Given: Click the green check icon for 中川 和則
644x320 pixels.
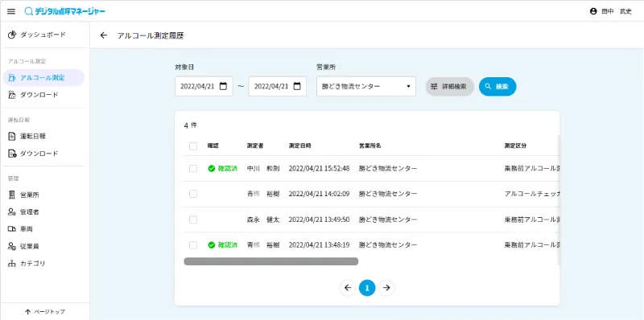Looking at the screenshot, I should pos(212,169).
